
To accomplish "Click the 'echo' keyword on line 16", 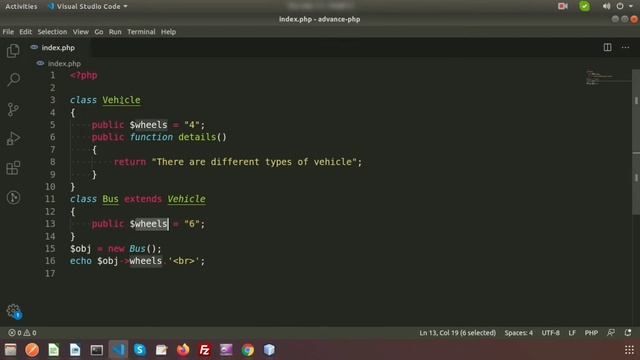I will [81, 261].
